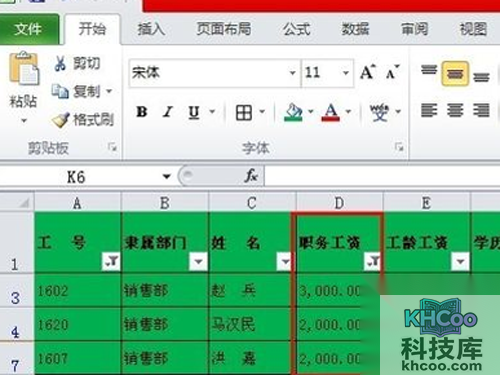Open the 工龄工资 filter dropdown
Screen dimensions: 500x375
[460, 261]
